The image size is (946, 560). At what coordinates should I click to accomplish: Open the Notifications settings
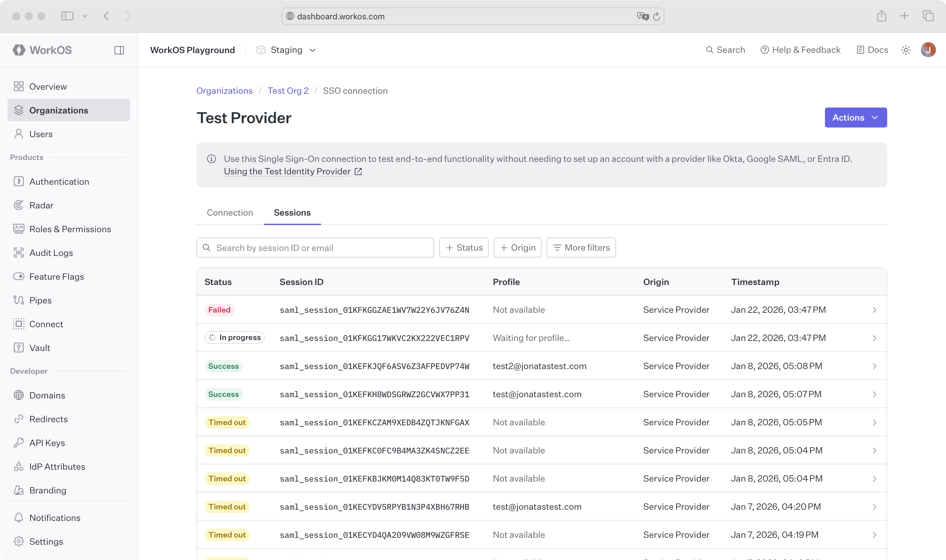(x=55, y=517)
